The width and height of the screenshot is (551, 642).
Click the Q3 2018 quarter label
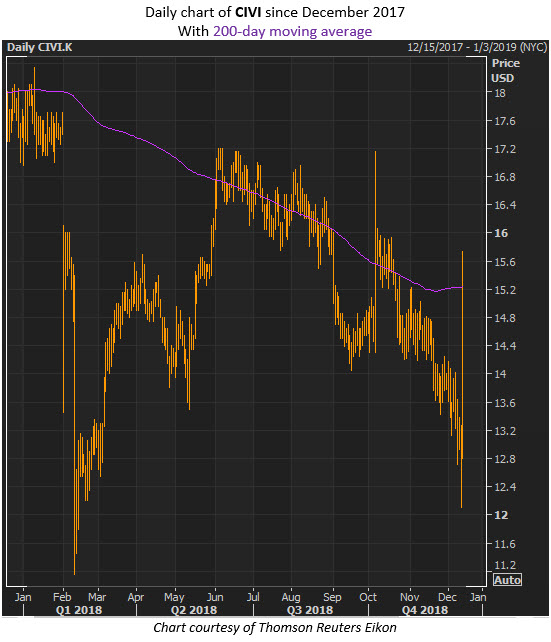pos(310,610)
